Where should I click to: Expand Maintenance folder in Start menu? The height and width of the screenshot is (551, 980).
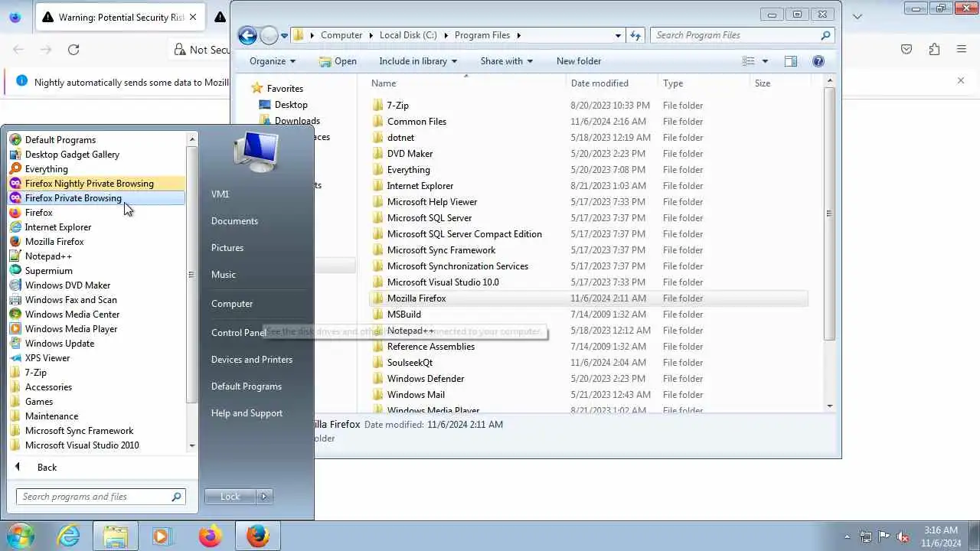coord(96,416)
